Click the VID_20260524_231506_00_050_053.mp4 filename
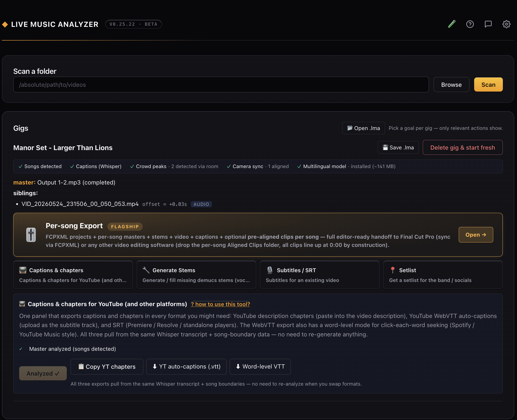 tap(80, 204)
